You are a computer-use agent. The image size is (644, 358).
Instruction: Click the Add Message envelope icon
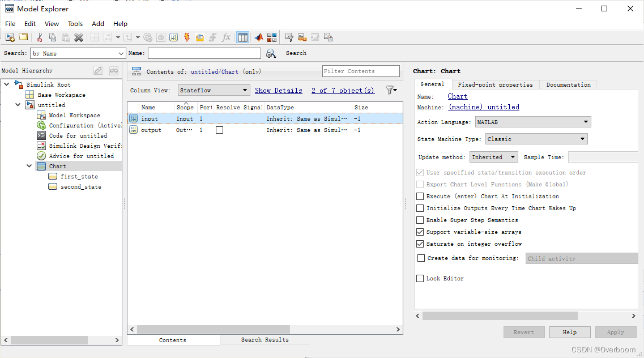point(199,38)
